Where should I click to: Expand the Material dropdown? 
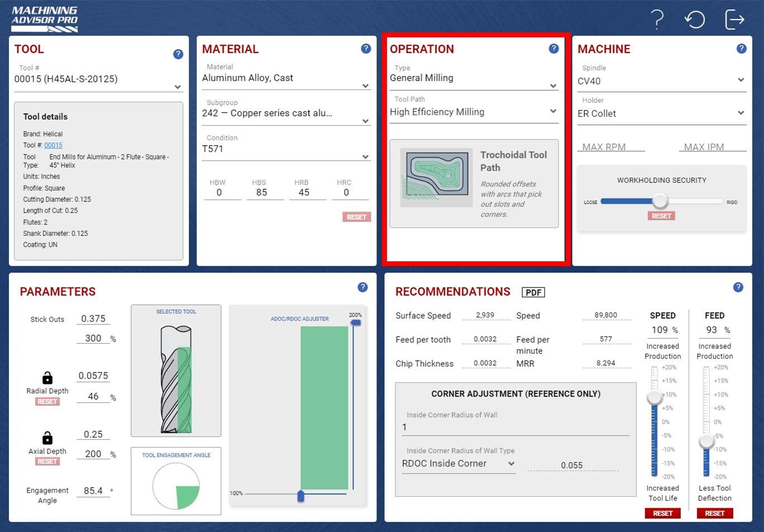286,79
